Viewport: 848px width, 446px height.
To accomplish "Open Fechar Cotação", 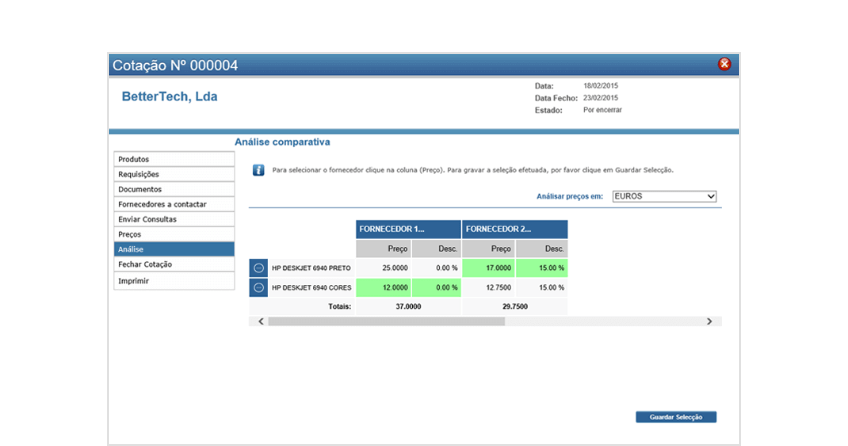I will coord(174,264).
